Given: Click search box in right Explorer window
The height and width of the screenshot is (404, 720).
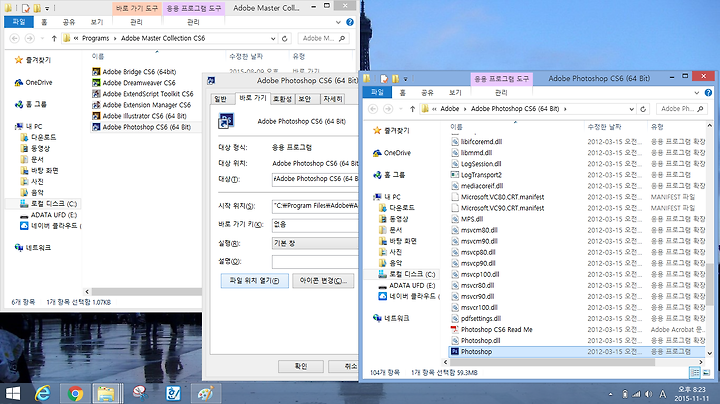Looking at the screenshot, I should [x=682, y=109].
